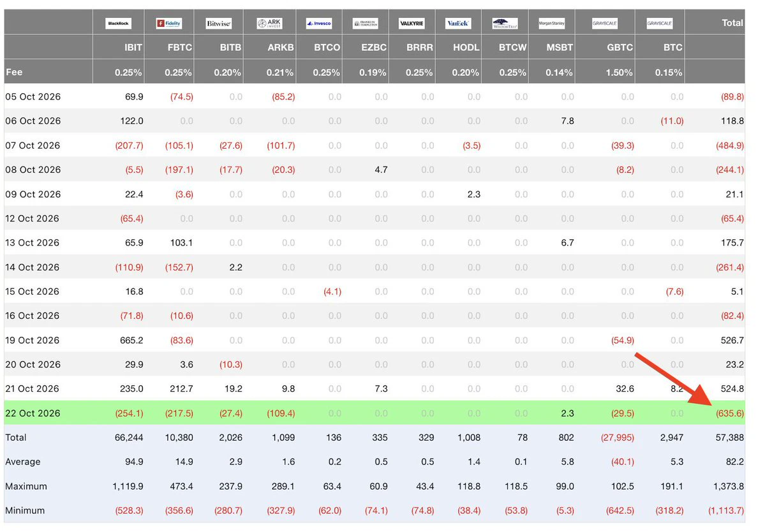Click the Franklin Templeton logo above EZBC
The width and height of the screenshot is (765, 532).
(x=366, y=24)
